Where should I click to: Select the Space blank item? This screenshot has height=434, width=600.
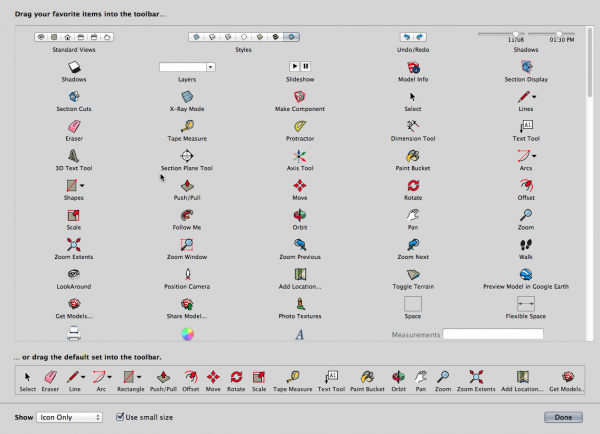(x=413, y=304)
